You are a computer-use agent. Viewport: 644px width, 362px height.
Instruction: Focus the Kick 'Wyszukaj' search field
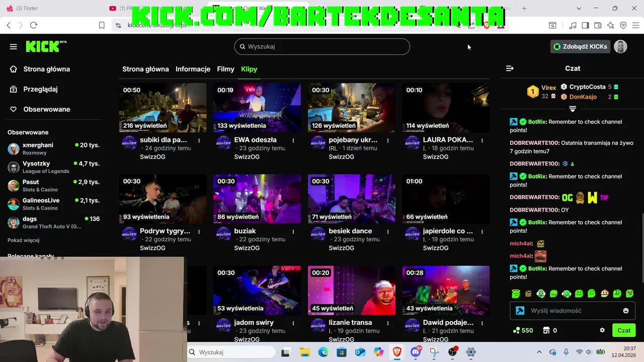(x=322, y=46)
